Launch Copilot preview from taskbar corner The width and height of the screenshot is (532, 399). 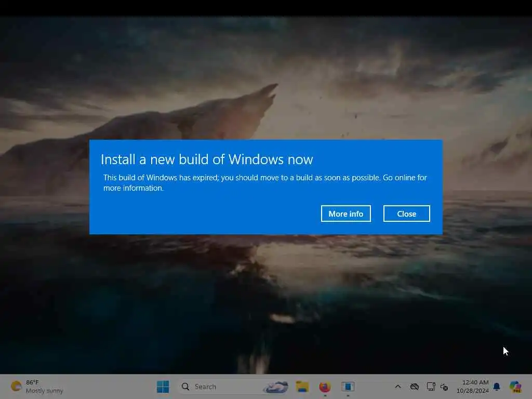click(515, 387)
